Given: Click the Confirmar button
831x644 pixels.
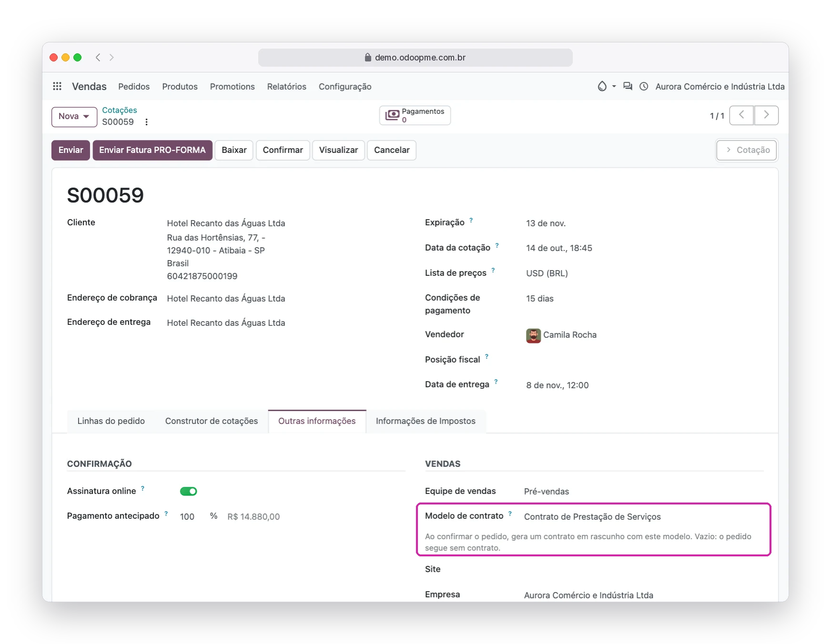Looking at the screenshot, I should (x=283, y=150).
